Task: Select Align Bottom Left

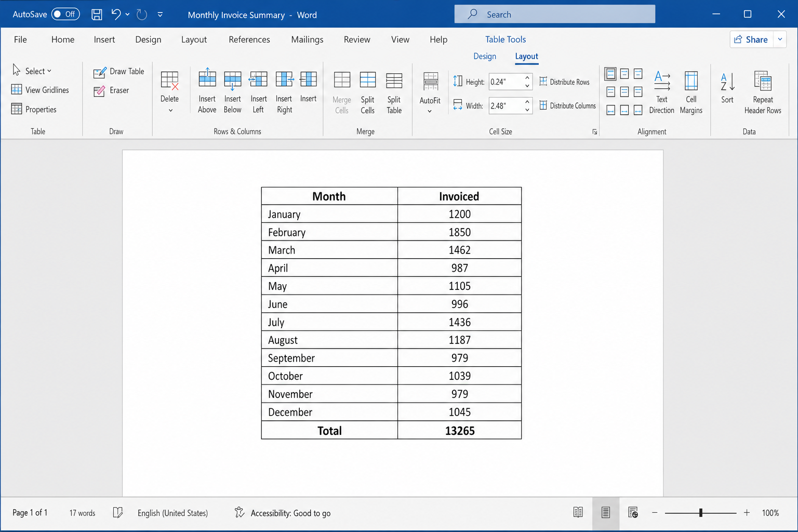Action: tap(610, 110)
